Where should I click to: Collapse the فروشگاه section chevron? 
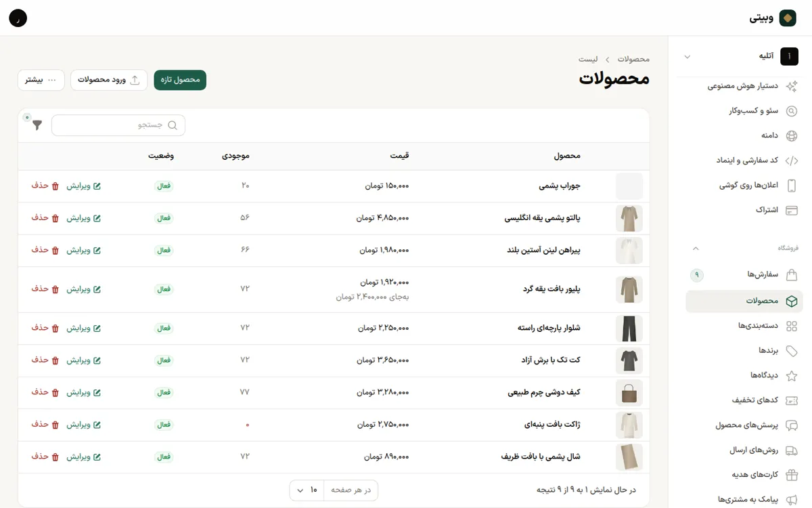click(696, 249)
